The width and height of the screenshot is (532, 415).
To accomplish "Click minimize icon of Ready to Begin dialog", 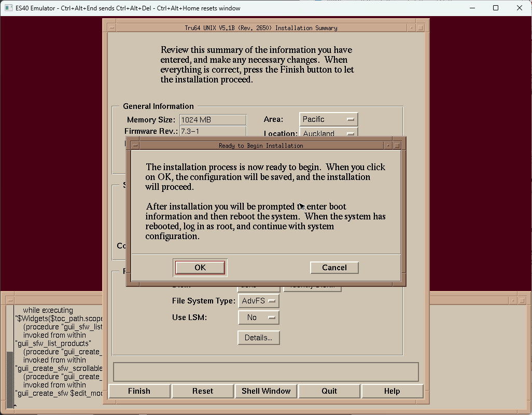I will (388, 146).
